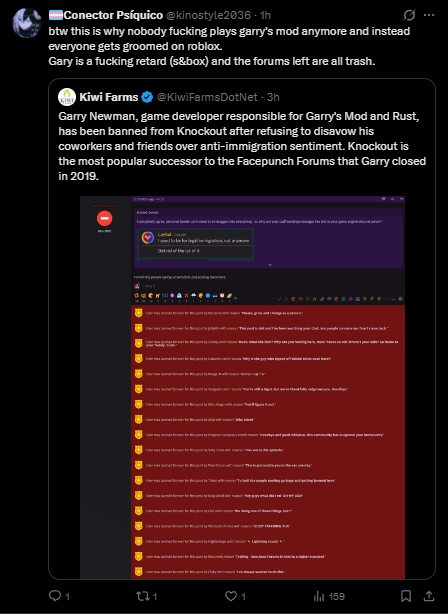Click the 3h timestamp on quoted tweet
The height and width of the screenshot is (614, 448).
coord(273,97)
